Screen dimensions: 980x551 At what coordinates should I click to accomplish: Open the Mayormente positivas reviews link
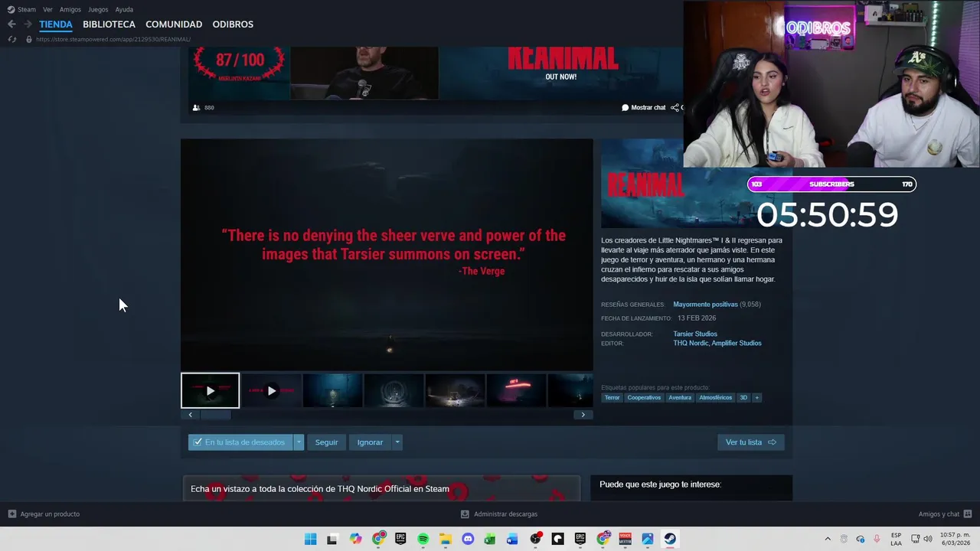[x=705, y=305]
